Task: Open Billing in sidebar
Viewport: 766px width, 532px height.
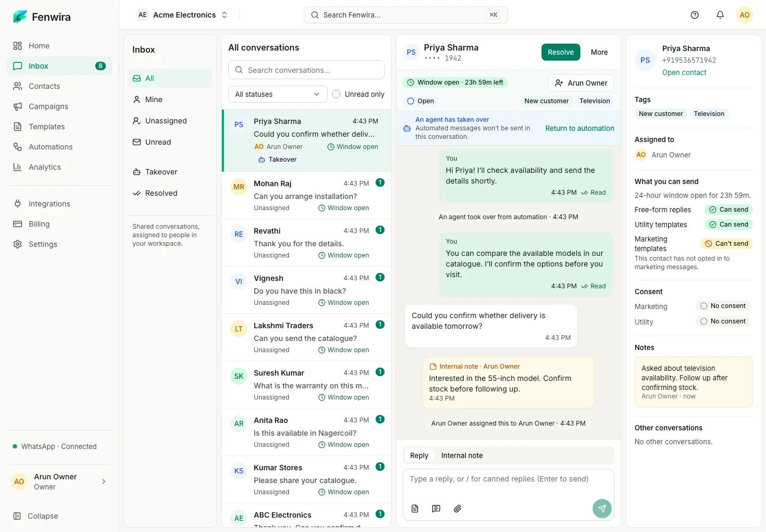Action: [x=59, y=224]
